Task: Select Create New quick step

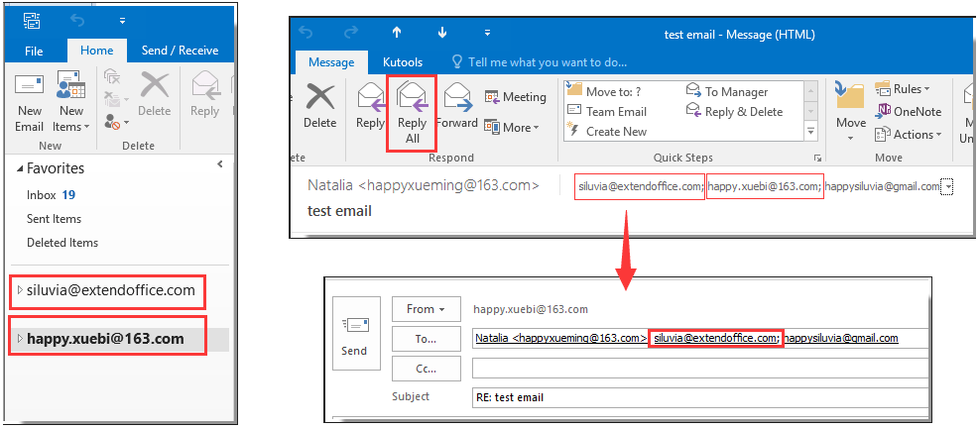Action: coord(607,132)
